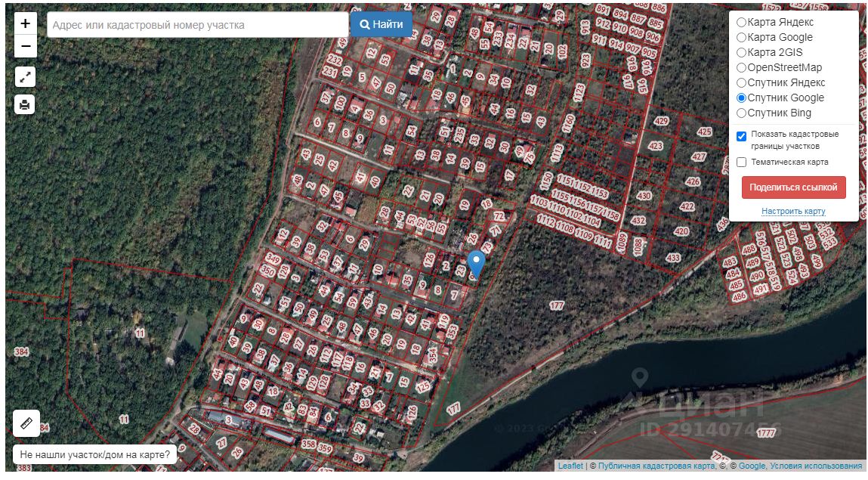
Task: Focus the address or cadastral number field
Action: point(198,25)
